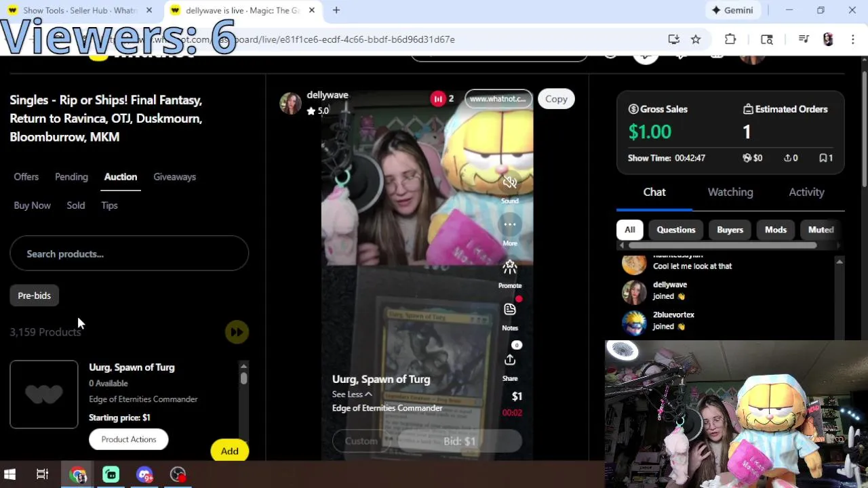Filter chat by Muted
Viewport: 868px width, 488px height.
click(x=821, y=230)
